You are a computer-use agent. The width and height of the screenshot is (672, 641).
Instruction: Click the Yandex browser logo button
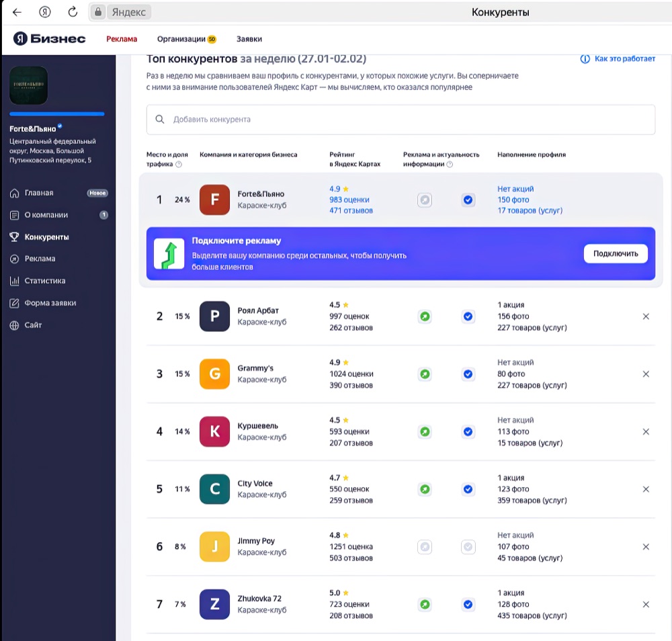[x=45, y=12]
